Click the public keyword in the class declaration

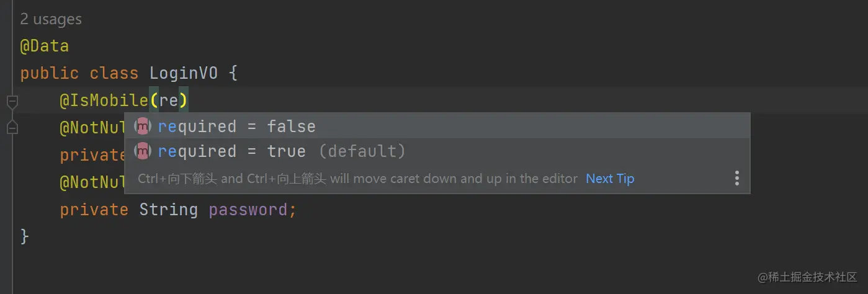(49, 73)
